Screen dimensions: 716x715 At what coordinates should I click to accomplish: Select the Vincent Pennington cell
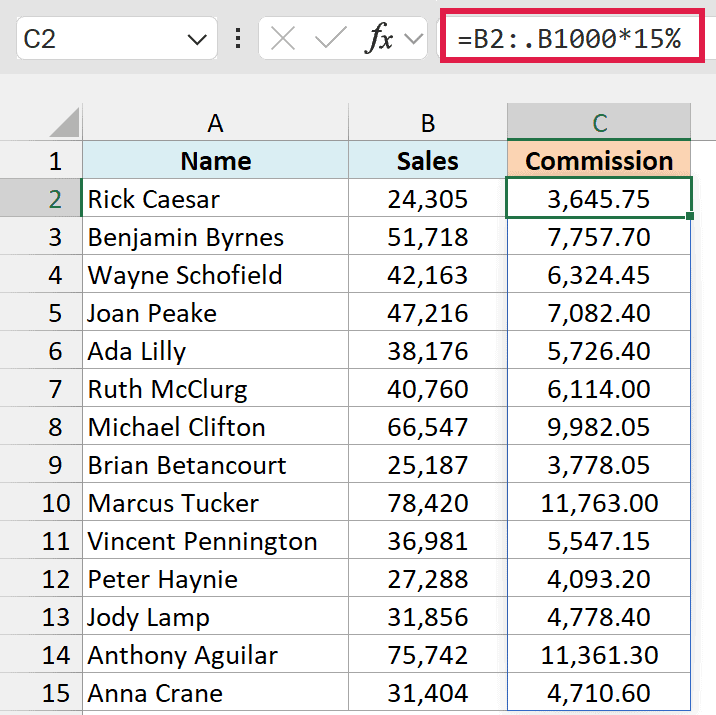tap(216, 540)
